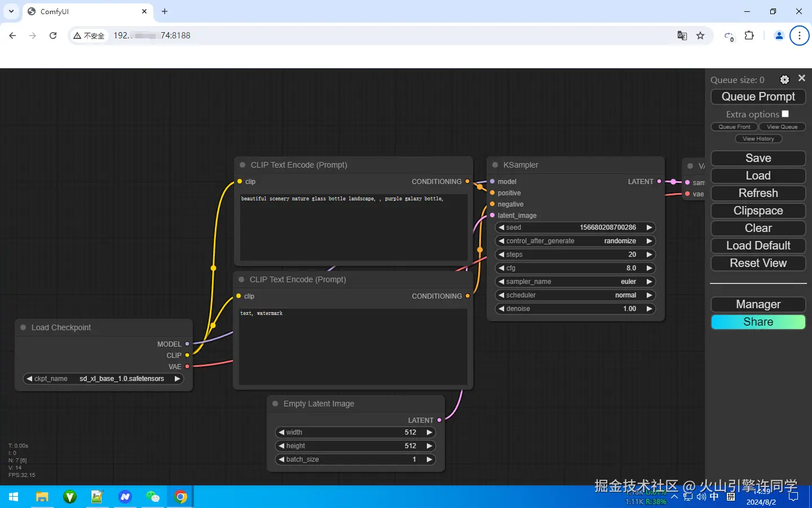Save the workflow
812x508 pixels.
(x=758, y=158)
